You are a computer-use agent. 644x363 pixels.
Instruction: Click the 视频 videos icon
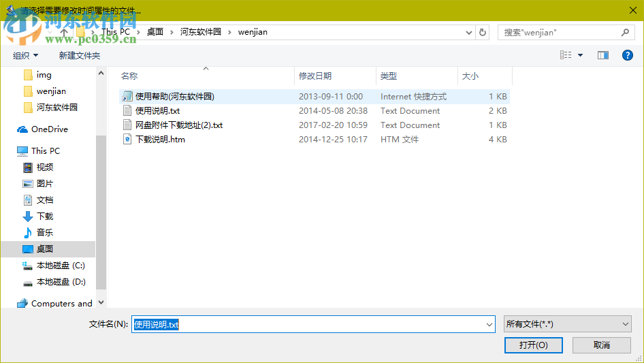tap(27, 168)
